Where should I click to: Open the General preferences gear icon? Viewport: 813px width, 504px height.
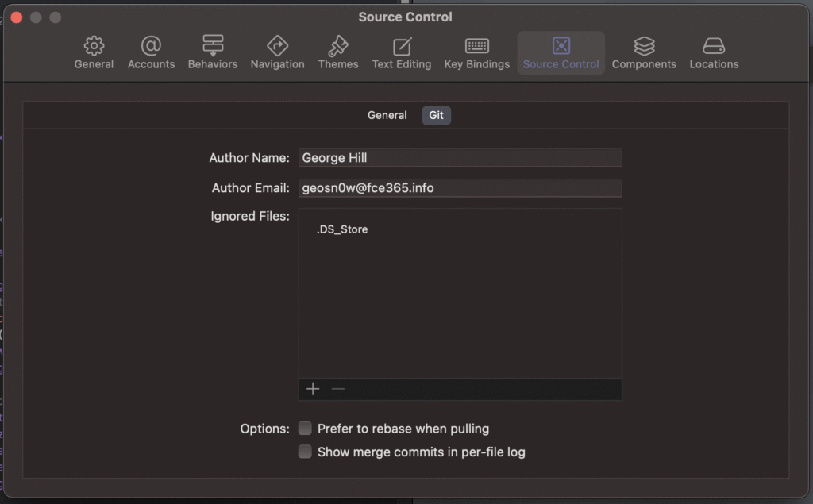(94, 46)
